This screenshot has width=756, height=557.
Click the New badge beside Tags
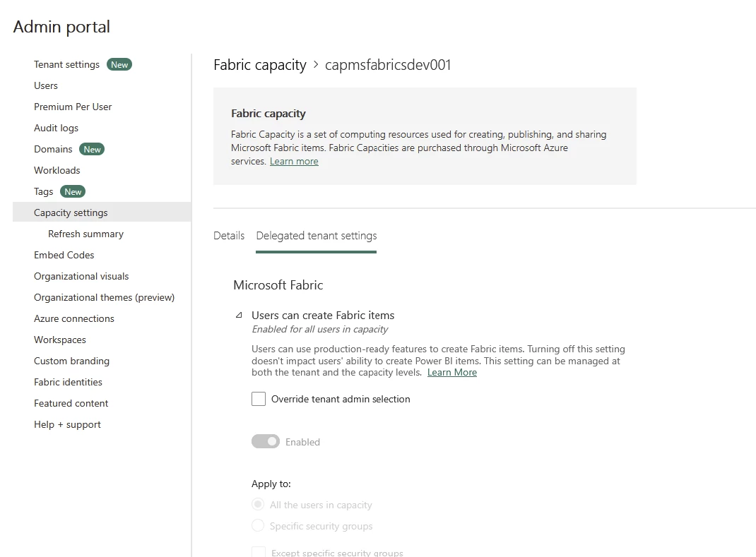pyautogui.click(x=73, y=191)
